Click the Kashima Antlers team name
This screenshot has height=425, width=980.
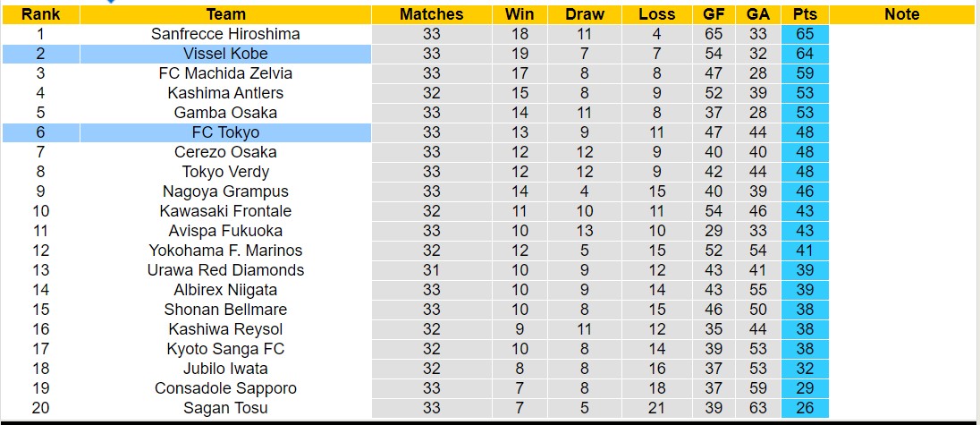225,93
